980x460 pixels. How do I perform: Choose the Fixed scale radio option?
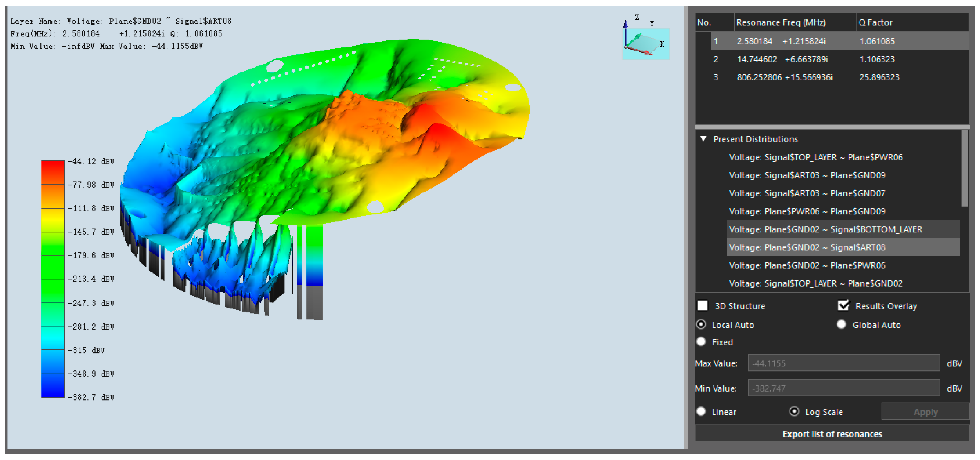[x=701, y=342]
